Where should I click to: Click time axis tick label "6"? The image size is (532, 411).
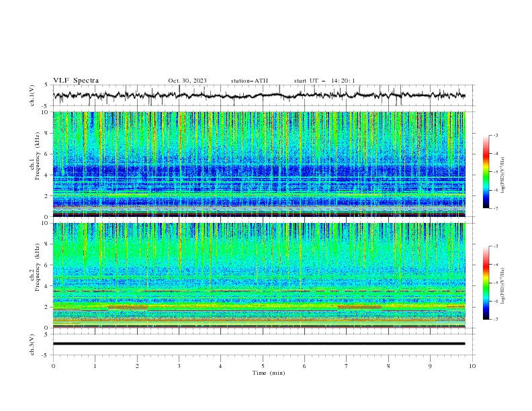[x=304, y=366]
